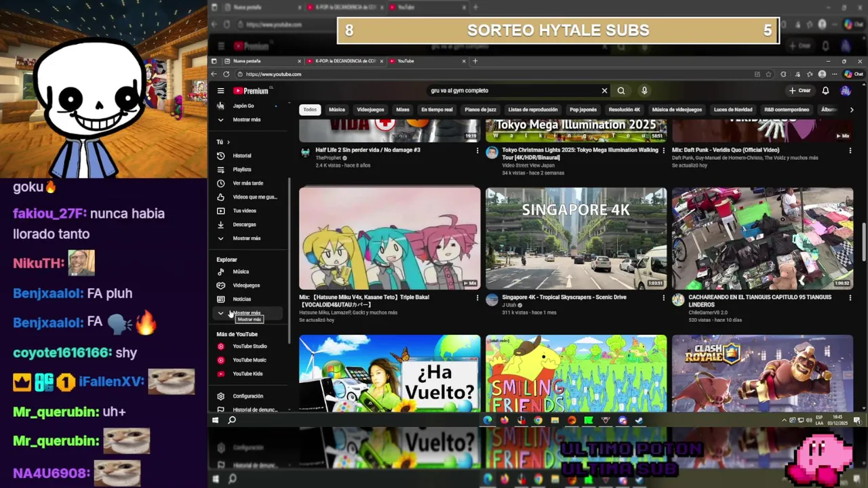Click the taskbar search magnifier
The width and height of the screenshot is (868, 488).
[x=232, y=420]
